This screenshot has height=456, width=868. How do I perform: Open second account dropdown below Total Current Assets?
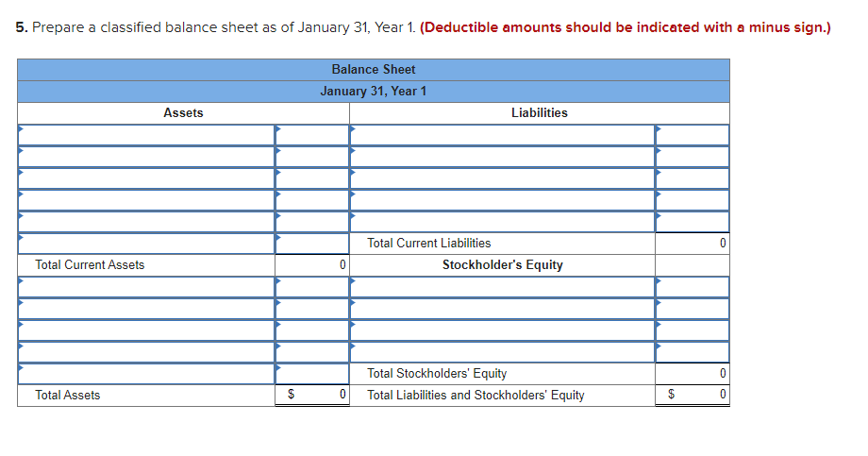146,309
